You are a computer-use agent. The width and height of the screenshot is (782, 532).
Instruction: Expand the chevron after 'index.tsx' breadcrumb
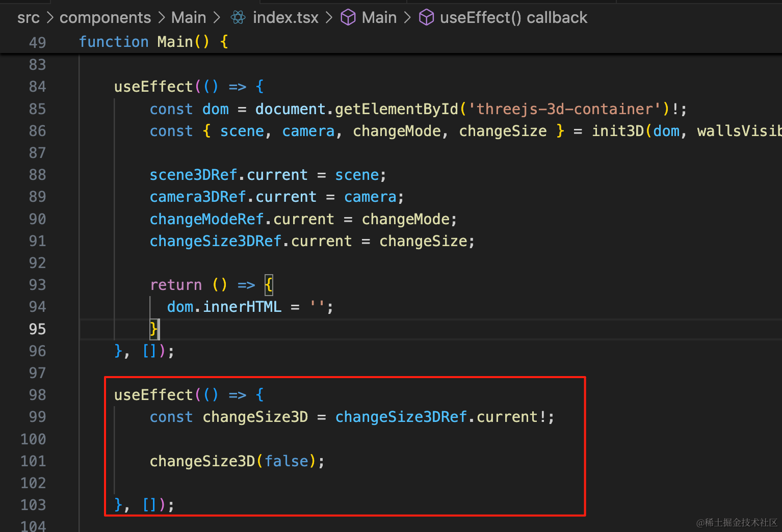pos(329,18)
